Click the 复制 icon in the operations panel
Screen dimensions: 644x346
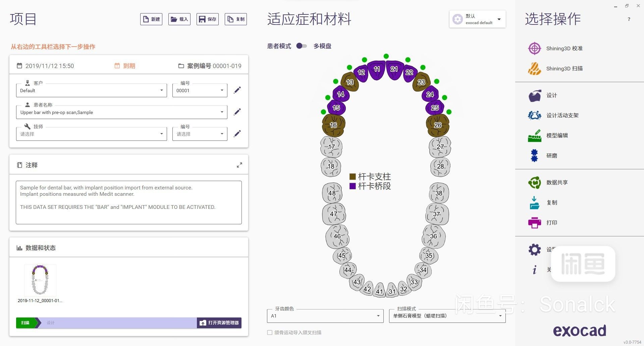tap(534, 203)
